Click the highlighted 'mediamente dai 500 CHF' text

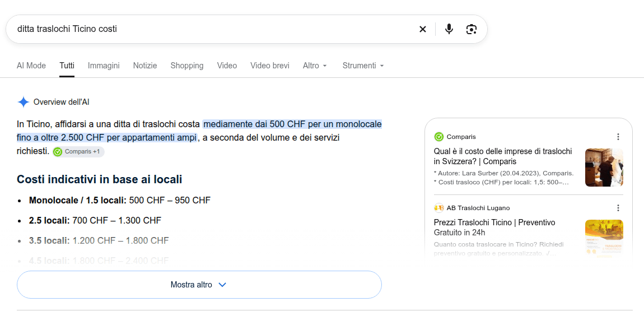click(x=199, y=131)
